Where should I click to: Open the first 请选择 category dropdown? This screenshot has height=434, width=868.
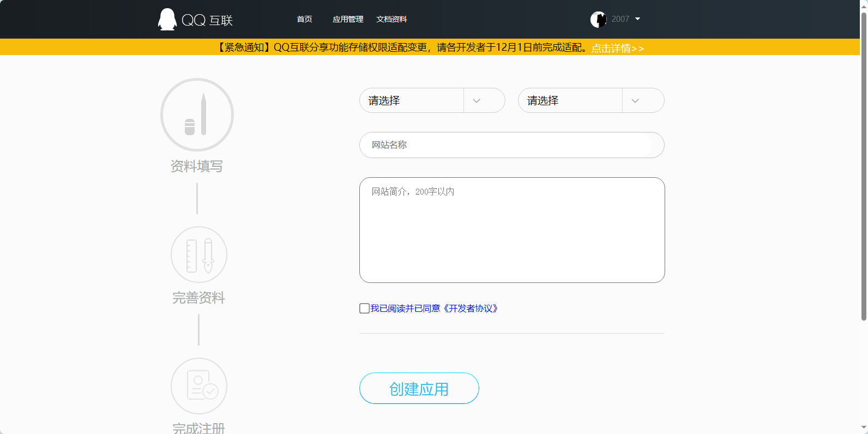pos(412,101)
